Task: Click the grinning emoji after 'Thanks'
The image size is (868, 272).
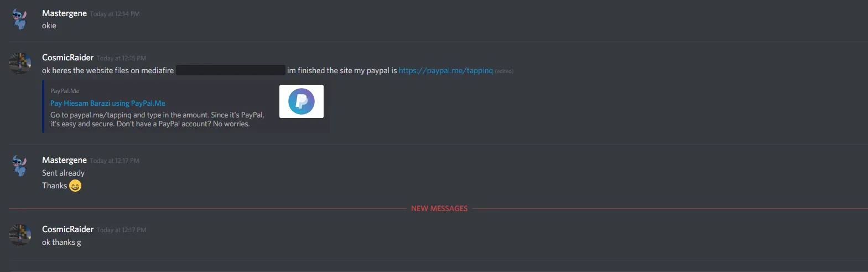Action: [75, 186]
